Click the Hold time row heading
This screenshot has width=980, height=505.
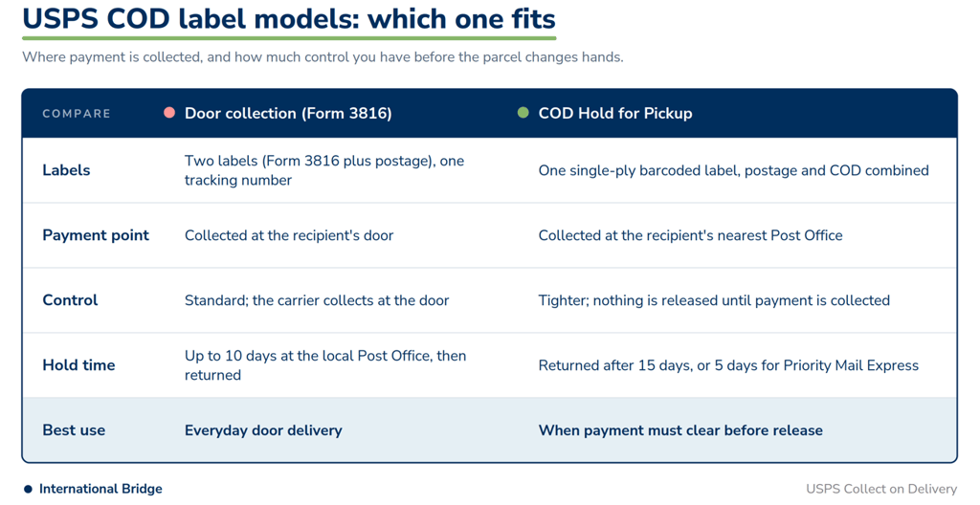coord(78,365)
